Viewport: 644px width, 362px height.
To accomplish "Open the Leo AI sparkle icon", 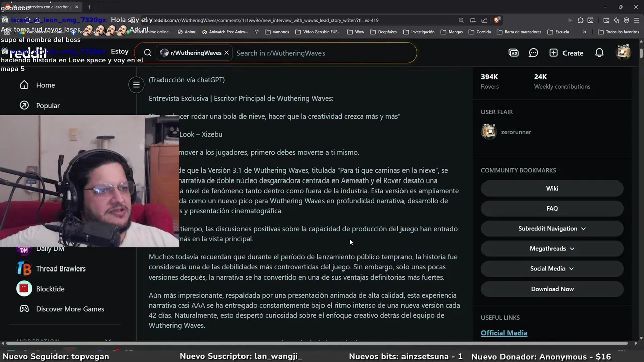I will (x=616, y=20).
